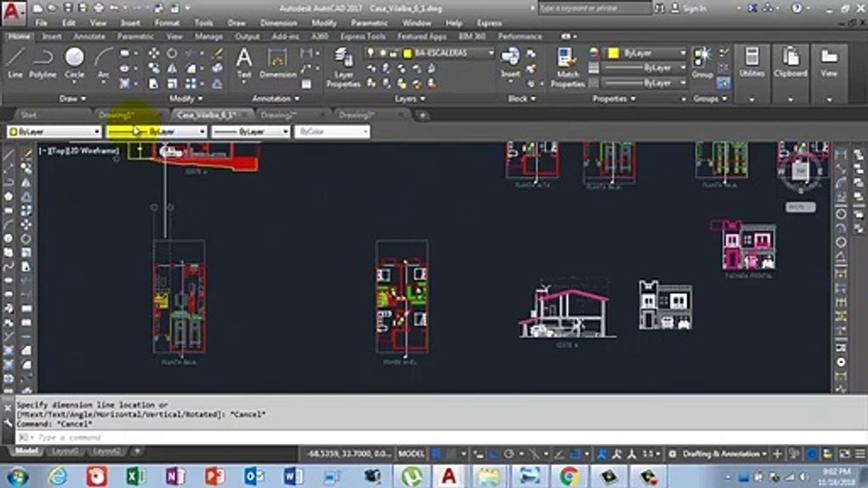The image size is (868, 488).
Task: Click the yellow color swatch in Properties panel
Action: point(613,53)
